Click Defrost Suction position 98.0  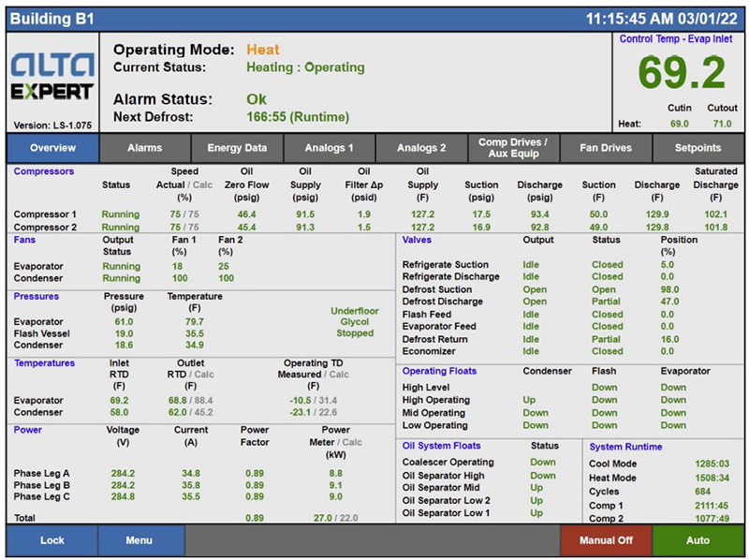[669, 289]
